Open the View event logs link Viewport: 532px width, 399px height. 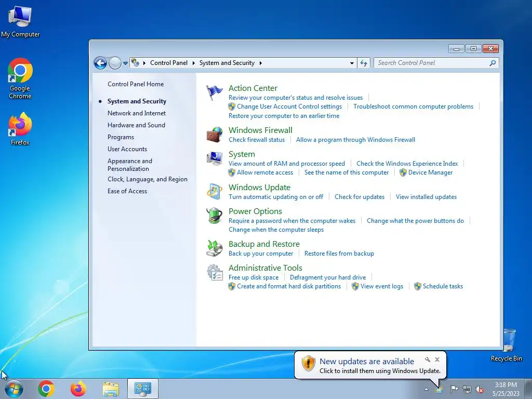[x=382, y=286]
